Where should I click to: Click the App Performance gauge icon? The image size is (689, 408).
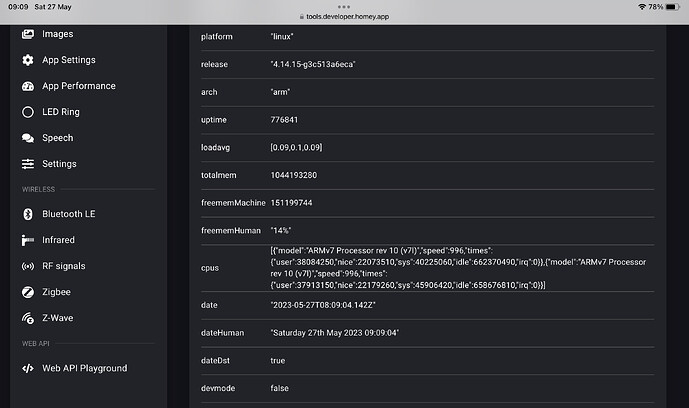(x=28, y=86)
